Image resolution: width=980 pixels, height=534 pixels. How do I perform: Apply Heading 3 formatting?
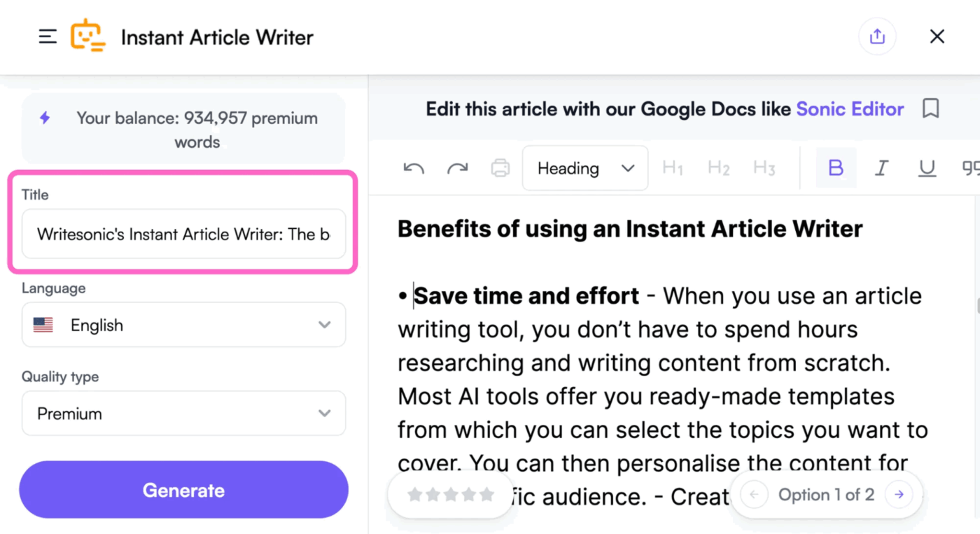click(764, 167)
